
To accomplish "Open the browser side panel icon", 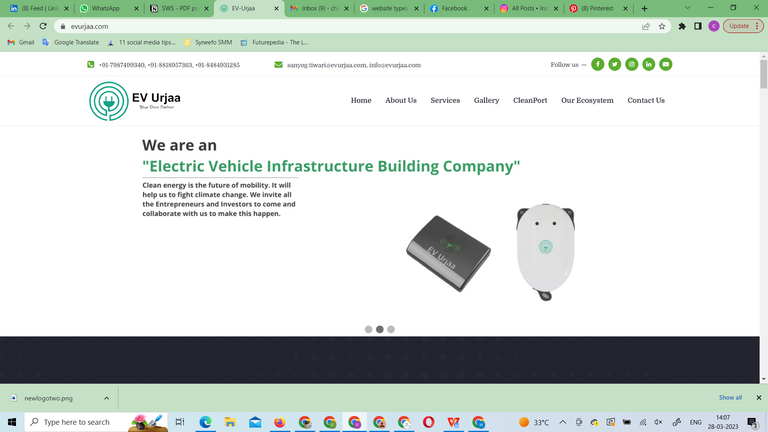I will point(698,26).
